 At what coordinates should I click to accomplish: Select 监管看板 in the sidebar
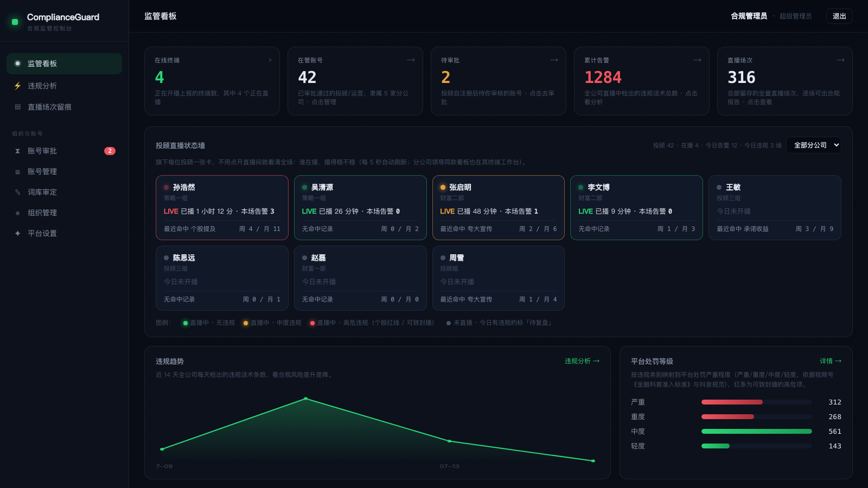64,63
